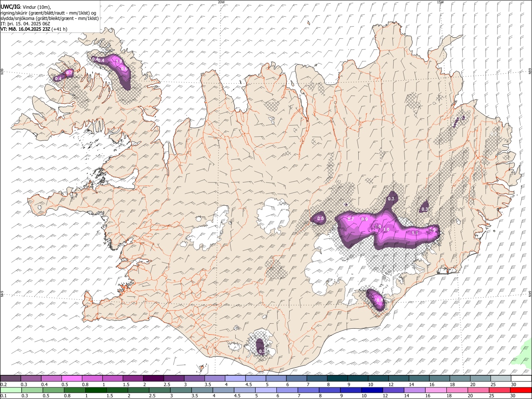
Task: Pick the darkest blue 10 swatch in lower legend
Action: pos(372,390)
